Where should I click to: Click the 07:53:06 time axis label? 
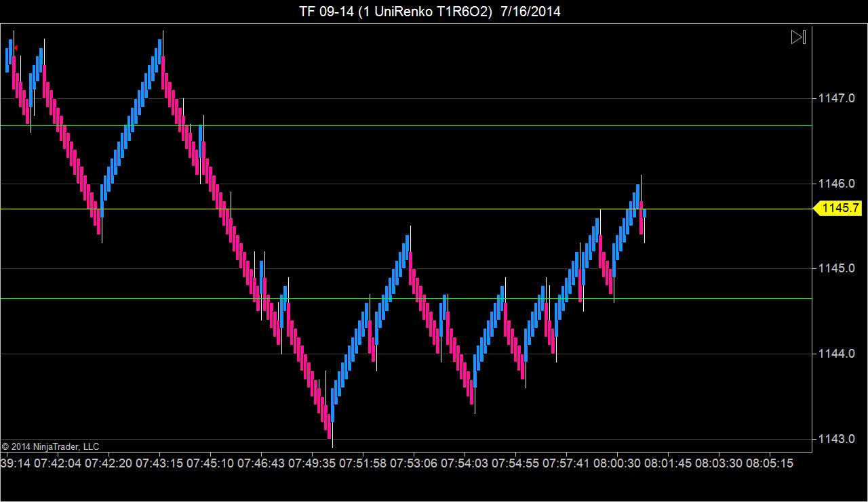[414, 463]
